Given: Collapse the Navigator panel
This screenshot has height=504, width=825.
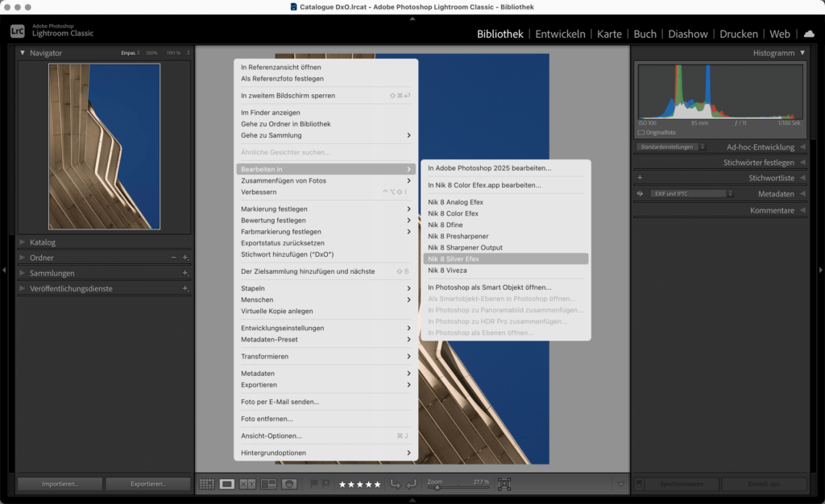Looking at the screenshot, I should [x=23, y=53].
